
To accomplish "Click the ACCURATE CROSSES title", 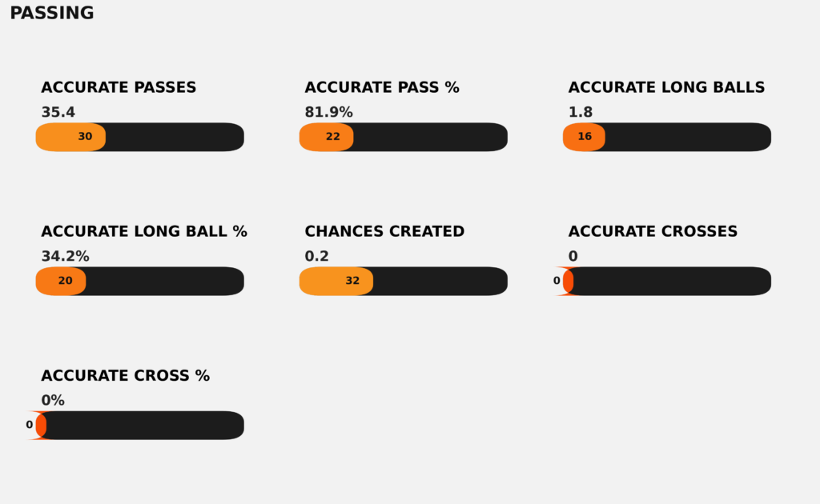I will click(x=653, y=232).
